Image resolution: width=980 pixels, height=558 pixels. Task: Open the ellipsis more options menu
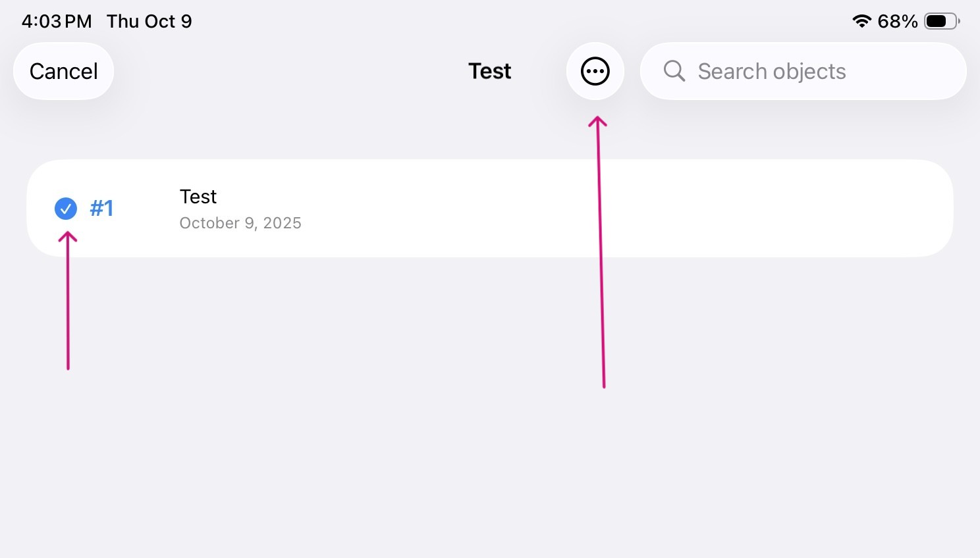point(595,71)
